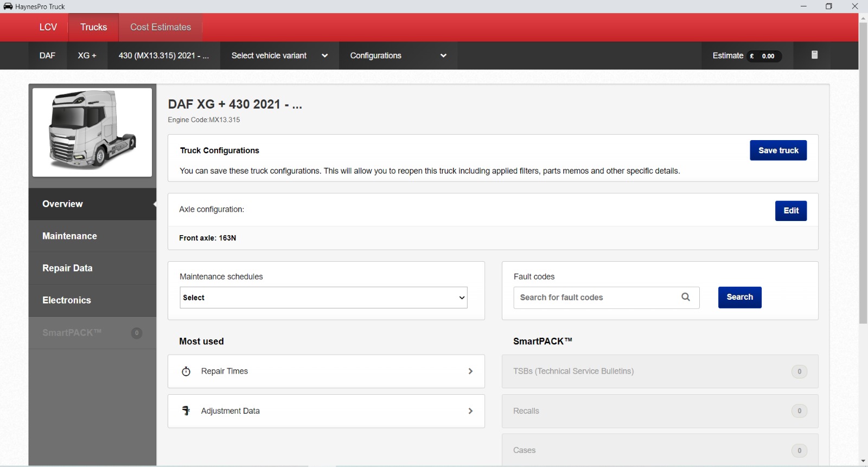Click the DAF XG + 430 2021 heading
Image resolution: width=868 pixels, height=467 pixels.
click(x=235, y=104)
